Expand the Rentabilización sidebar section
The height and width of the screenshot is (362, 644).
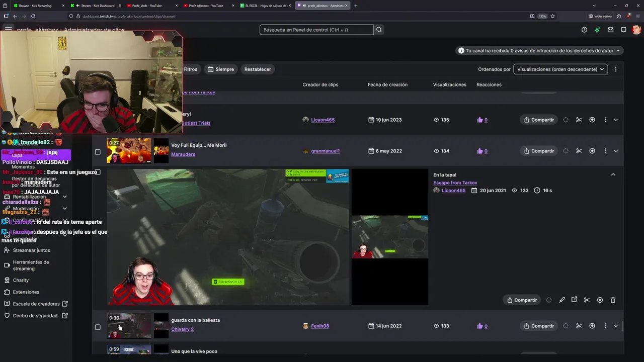(64, 197)
